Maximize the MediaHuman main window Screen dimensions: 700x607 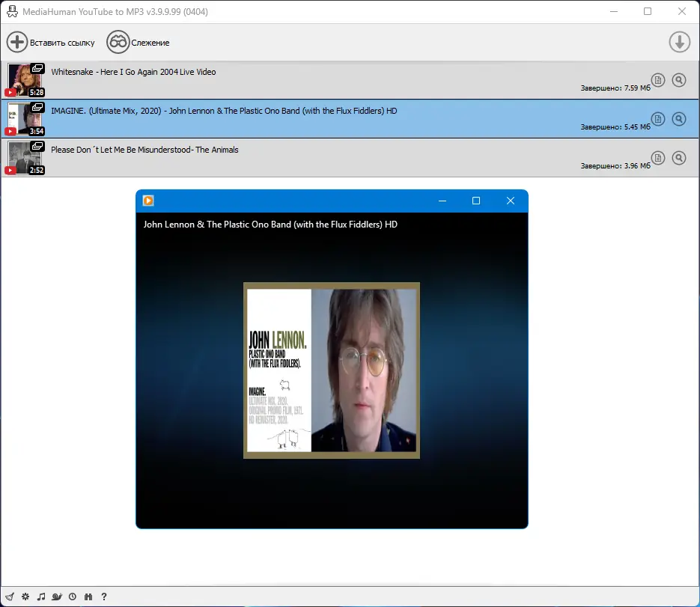coord(648,12)
